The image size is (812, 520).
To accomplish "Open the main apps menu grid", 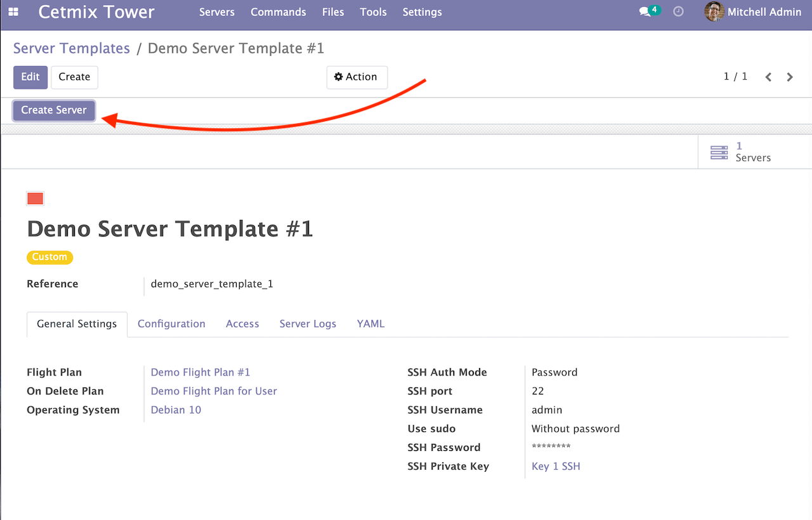I will click(13, 11).
